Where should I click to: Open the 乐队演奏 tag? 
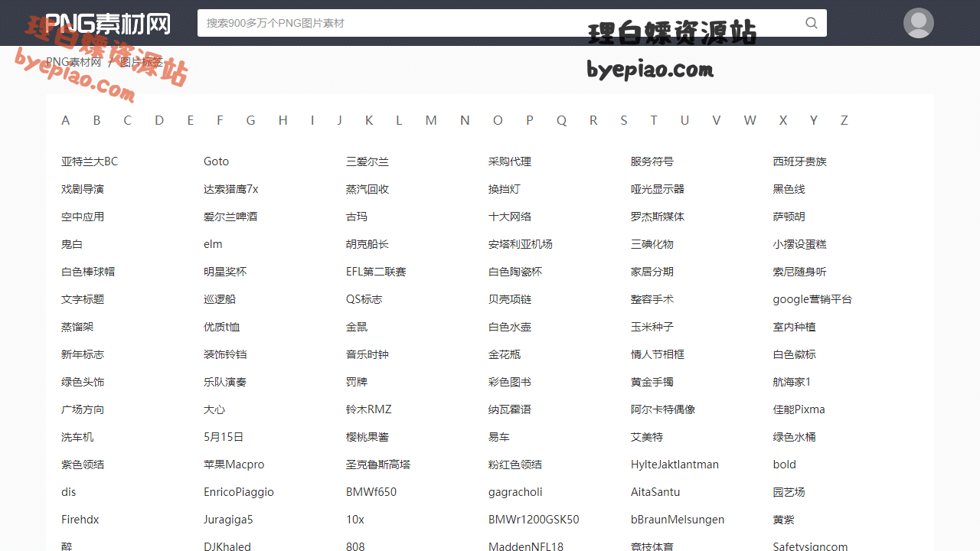pyautogui.click(x=225, y=382)
